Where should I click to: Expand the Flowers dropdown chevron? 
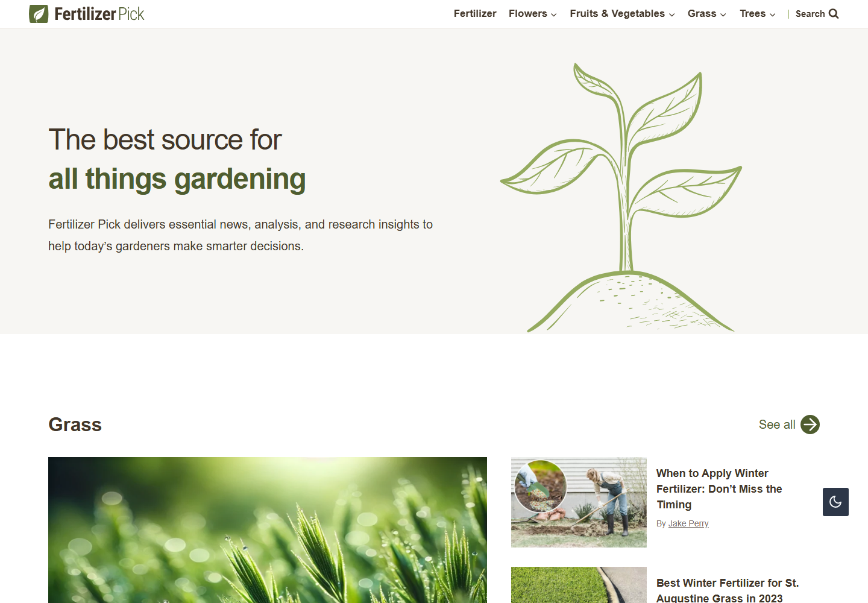tap(553, 14)
